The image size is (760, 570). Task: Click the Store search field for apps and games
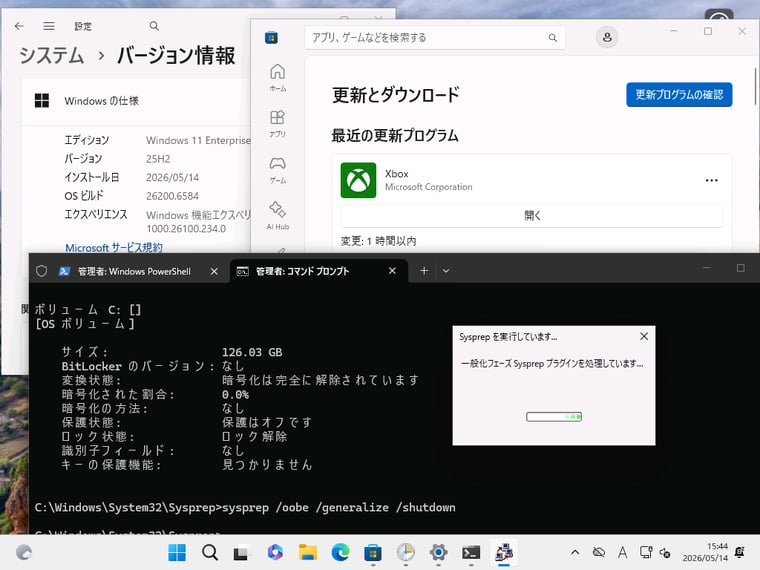pyautogui.click(x=435, y=37)
